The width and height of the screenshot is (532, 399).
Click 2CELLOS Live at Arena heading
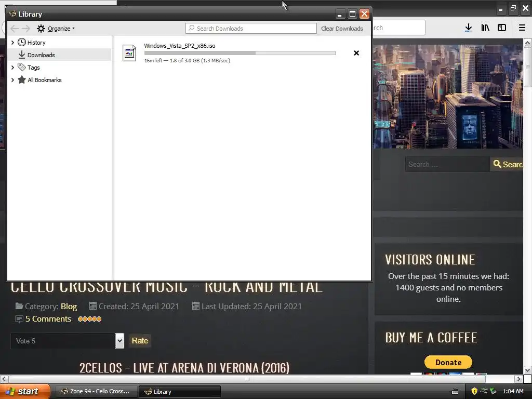[184, 368]
